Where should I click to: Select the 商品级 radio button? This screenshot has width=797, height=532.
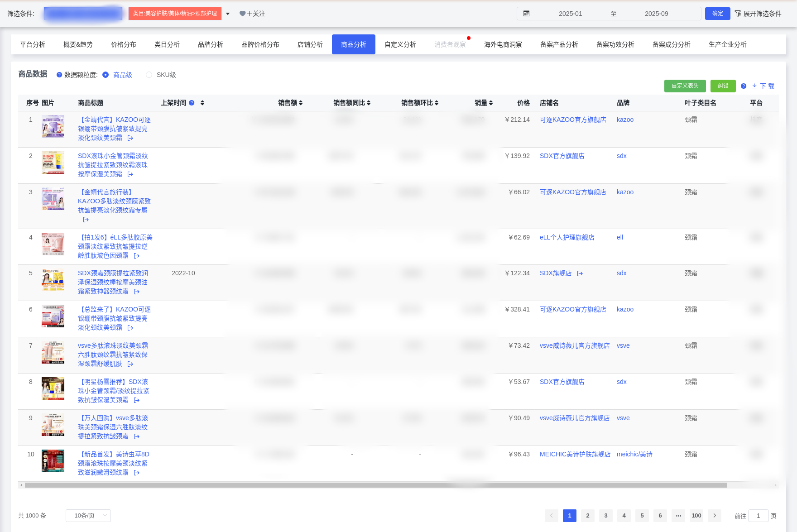(106, 75)
